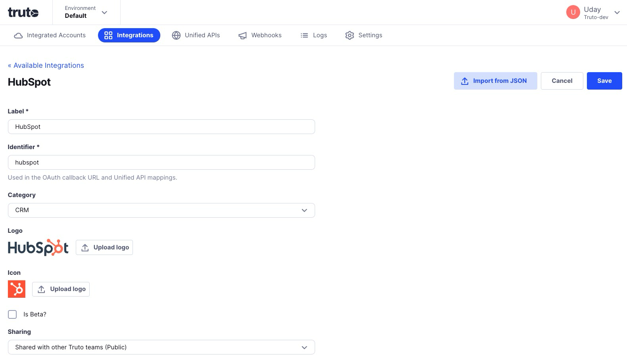Click the Cancel button
Viewport: 627px width, 364px height.
point(562,81)
